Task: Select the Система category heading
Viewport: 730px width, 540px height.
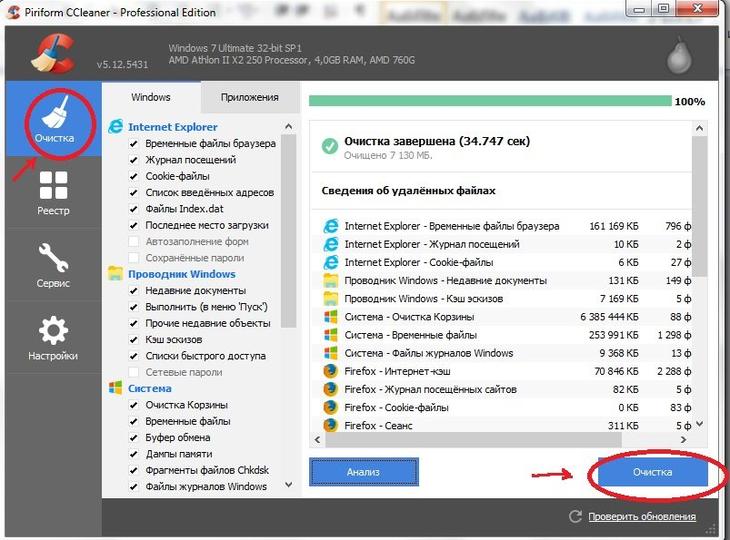Action: coord(149,388)
